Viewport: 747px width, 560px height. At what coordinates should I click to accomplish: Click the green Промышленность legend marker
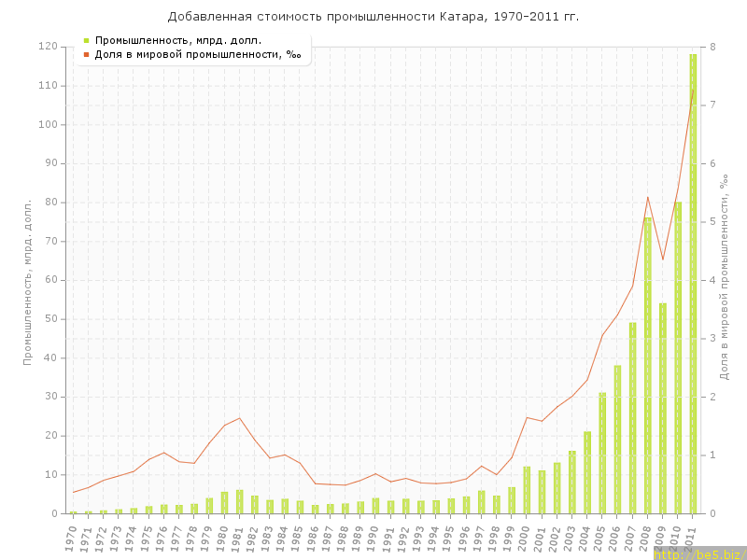click(86, 40)
